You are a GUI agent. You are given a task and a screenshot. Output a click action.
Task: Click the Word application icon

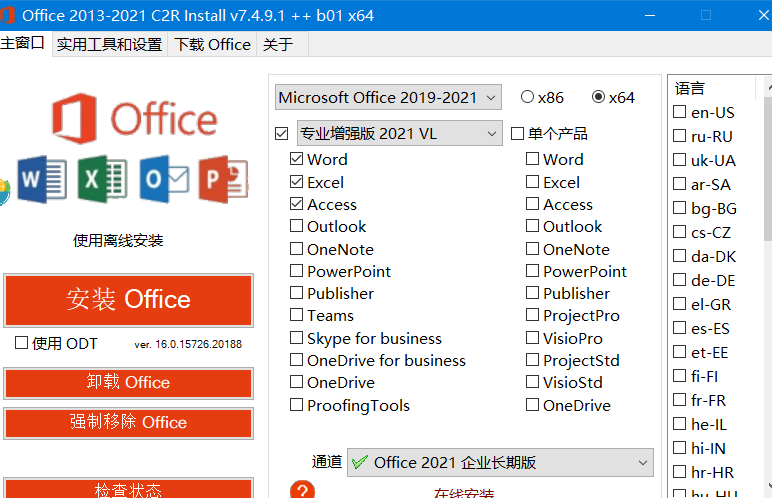click(x=42, y=179)
